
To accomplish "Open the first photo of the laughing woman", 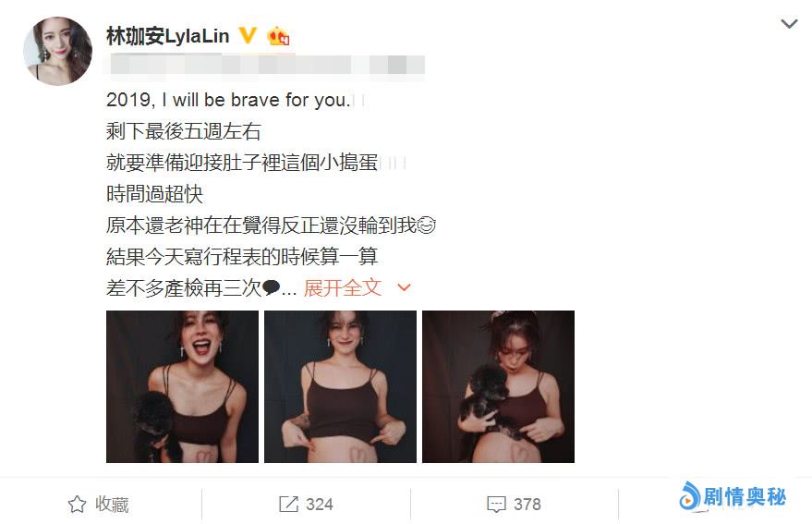I will click(182, 386).
